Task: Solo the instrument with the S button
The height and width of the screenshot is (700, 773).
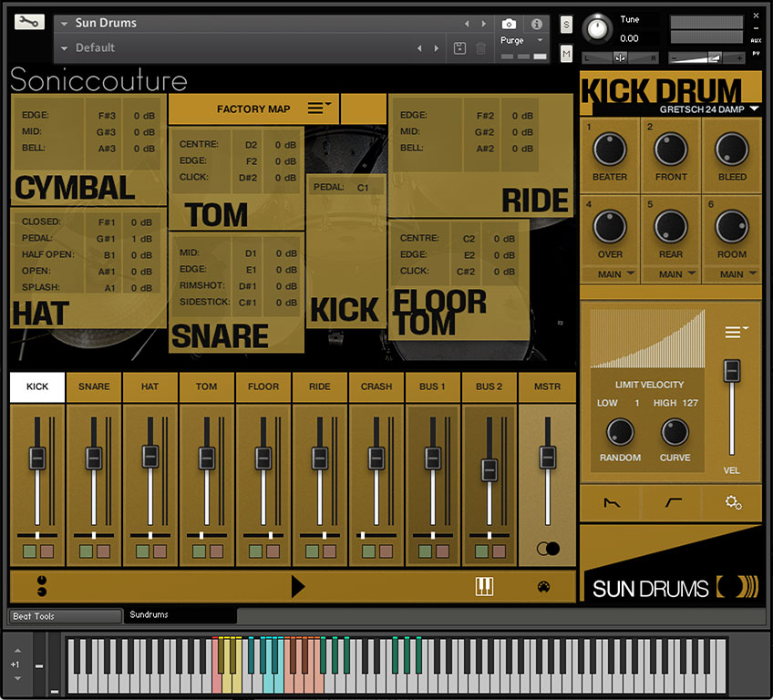Action: (566, 25)
